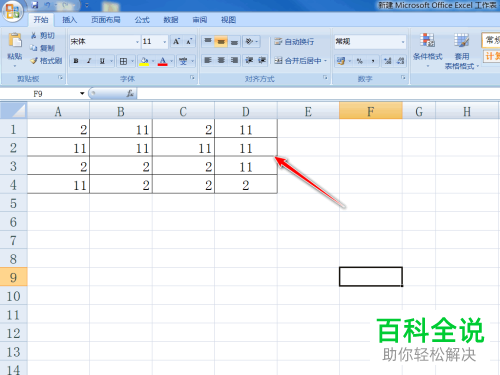Switch to the 审阅 (Review) tab
500x375 pixels.
point(200,20)
